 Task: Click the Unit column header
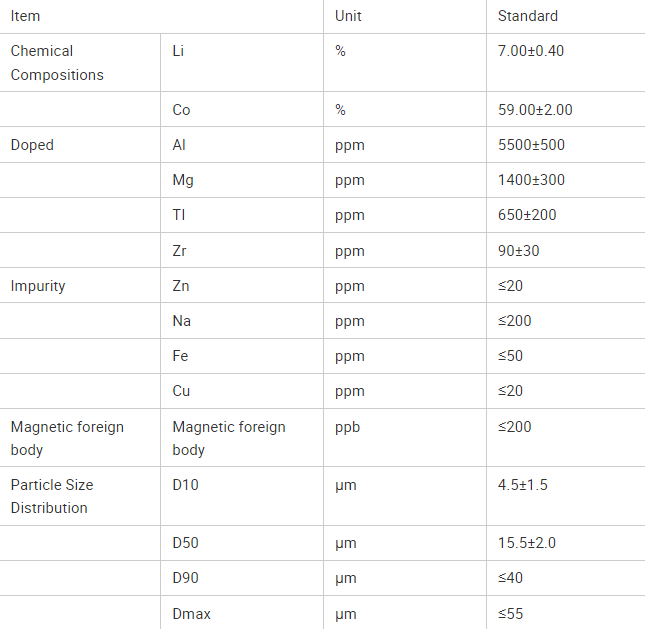[348, 16]
